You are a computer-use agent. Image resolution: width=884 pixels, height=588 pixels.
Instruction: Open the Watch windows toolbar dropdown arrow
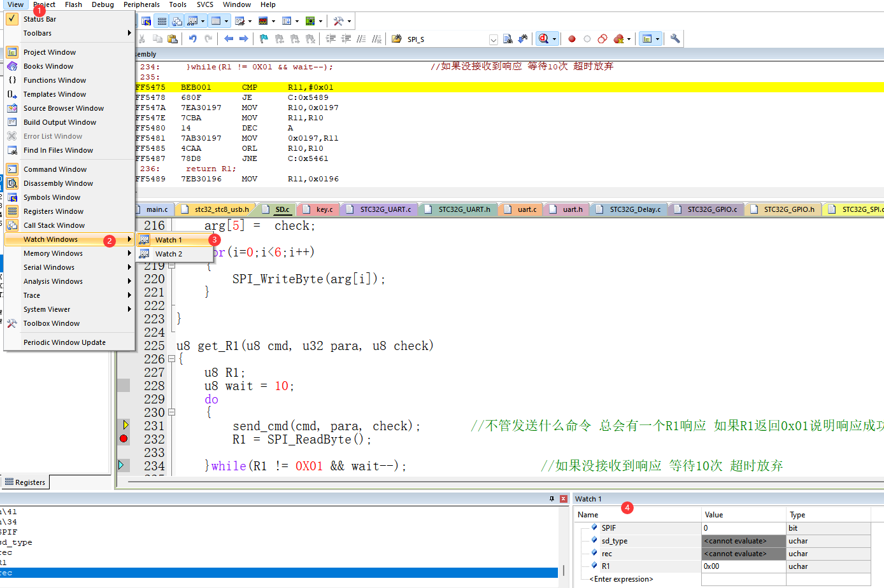[203, 21]
